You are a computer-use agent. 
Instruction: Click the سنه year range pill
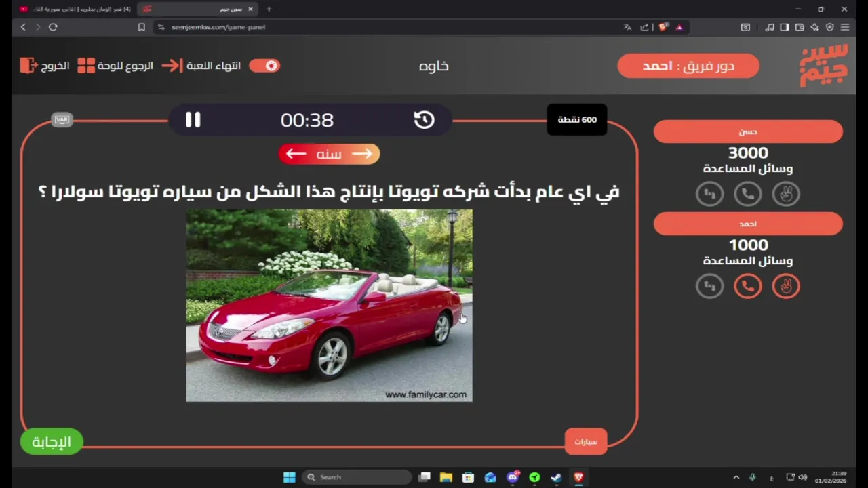pyautogui.click(x=329, y=154)
